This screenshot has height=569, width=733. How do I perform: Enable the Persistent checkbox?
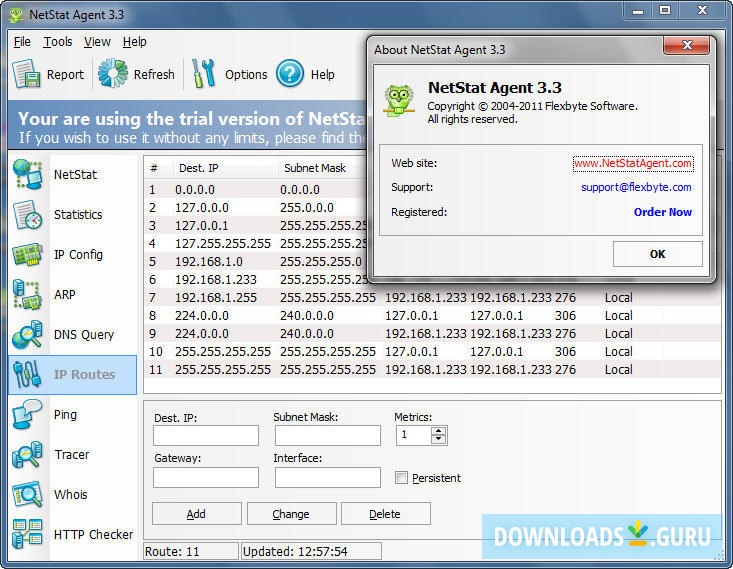(401, 477)
